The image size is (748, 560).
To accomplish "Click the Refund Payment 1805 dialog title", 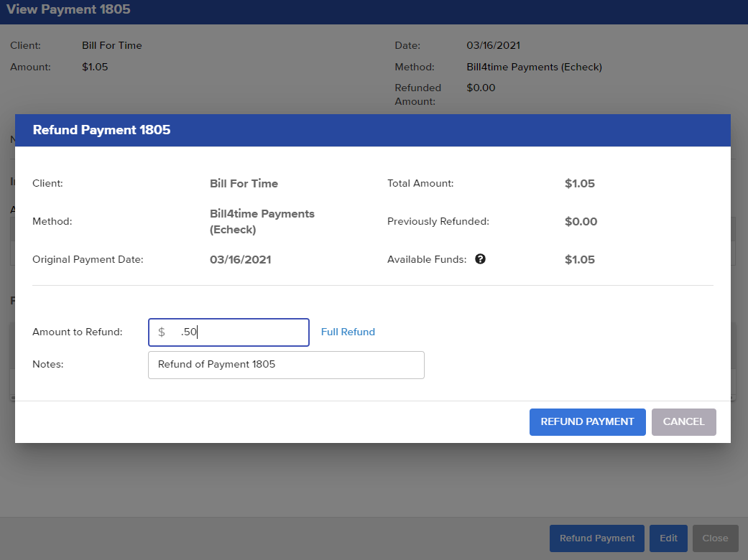I will 101,130.
